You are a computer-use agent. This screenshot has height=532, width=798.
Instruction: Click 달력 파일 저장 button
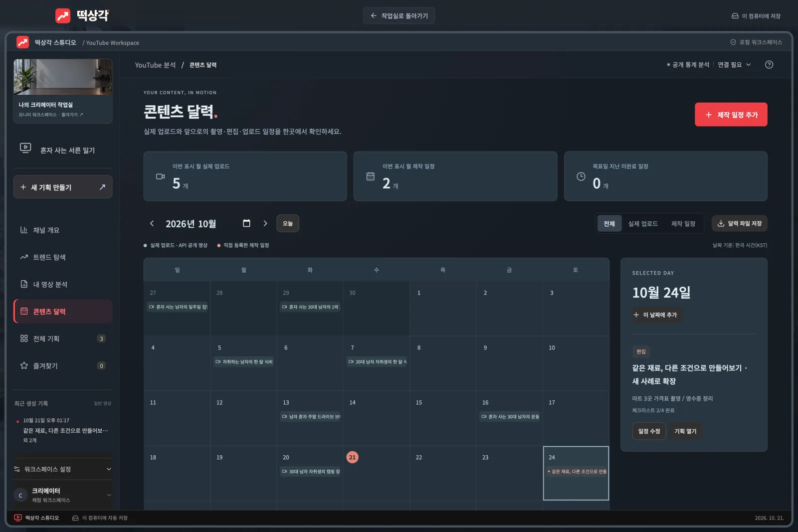tap(739, 223)
